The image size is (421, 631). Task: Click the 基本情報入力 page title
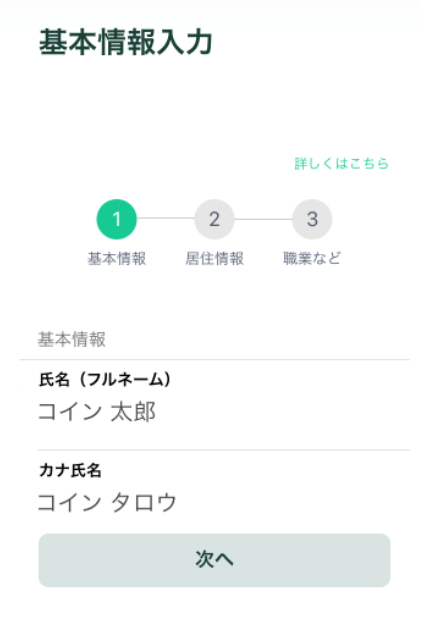(x=126, y=42)
